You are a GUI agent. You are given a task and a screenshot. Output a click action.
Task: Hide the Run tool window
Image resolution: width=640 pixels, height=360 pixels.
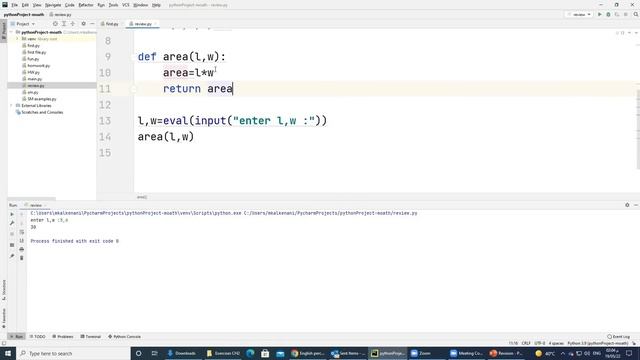[636, 205]
